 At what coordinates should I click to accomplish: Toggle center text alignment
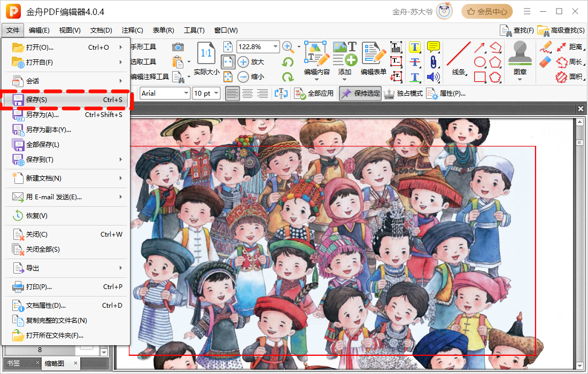pos(247,93)
